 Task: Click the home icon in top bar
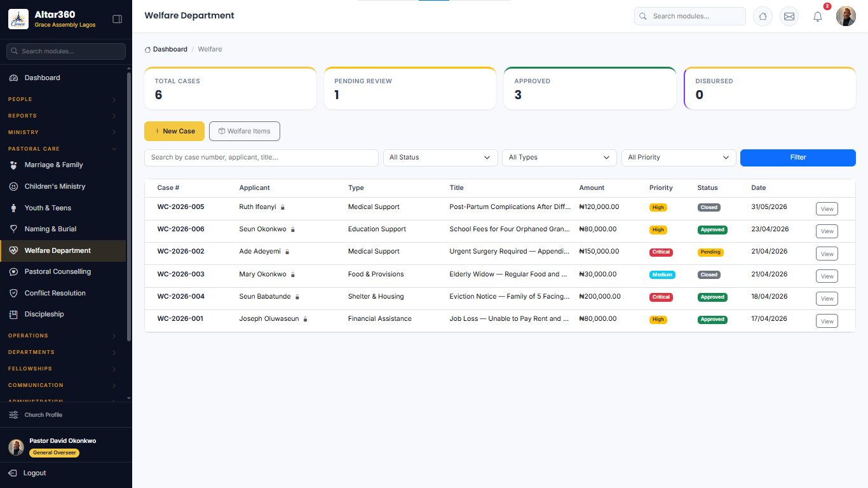pyautogui.click(x=763, y=17)
